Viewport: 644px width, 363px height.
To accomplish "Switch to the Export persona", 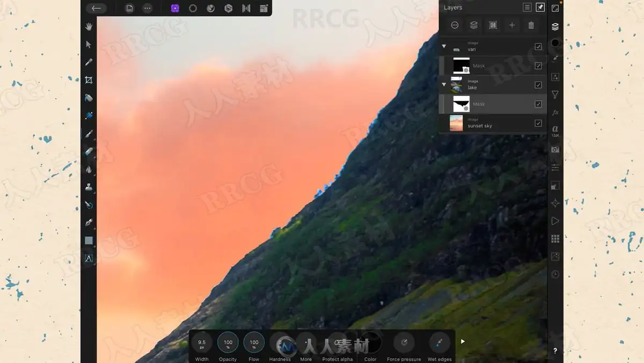I will 264,8.
